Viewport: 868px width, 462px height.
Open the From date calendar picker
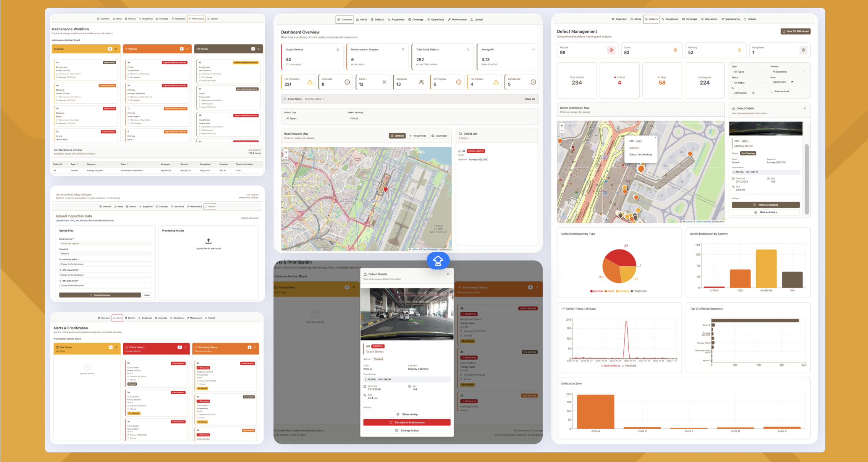point(792,82)
